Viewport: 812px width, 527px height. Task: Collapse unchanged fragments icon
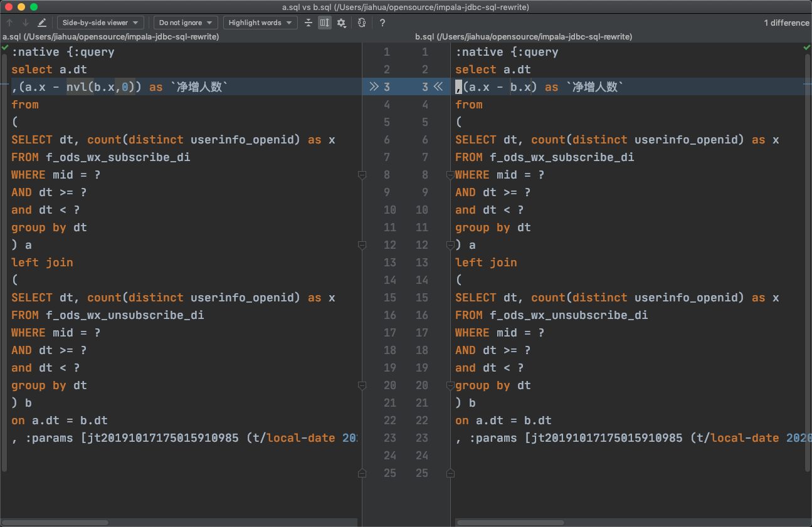(308, 23)
